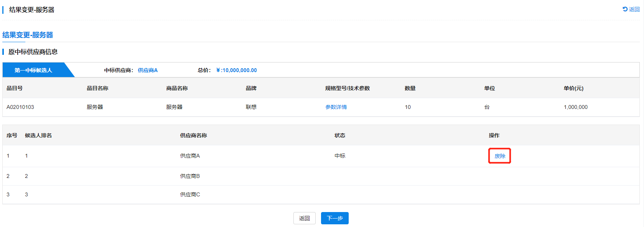Open the blue 供应商A winning supplier link

147,70
